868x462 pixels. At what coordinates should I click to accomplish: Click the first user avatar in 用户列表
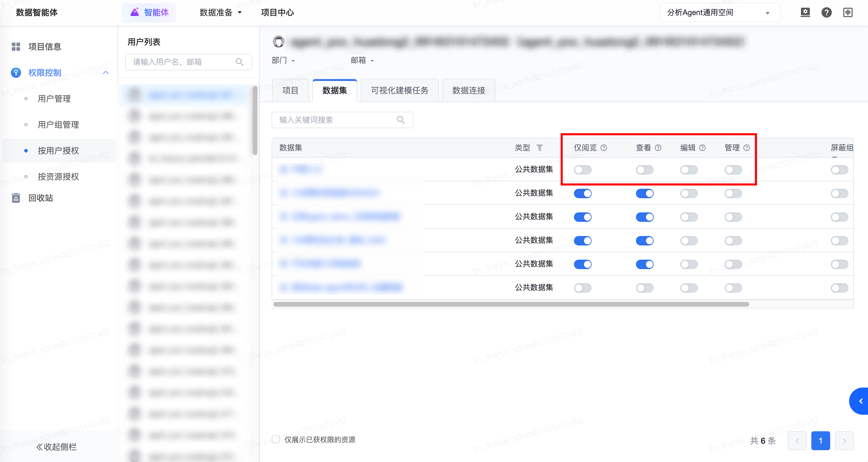pos(135,95)
